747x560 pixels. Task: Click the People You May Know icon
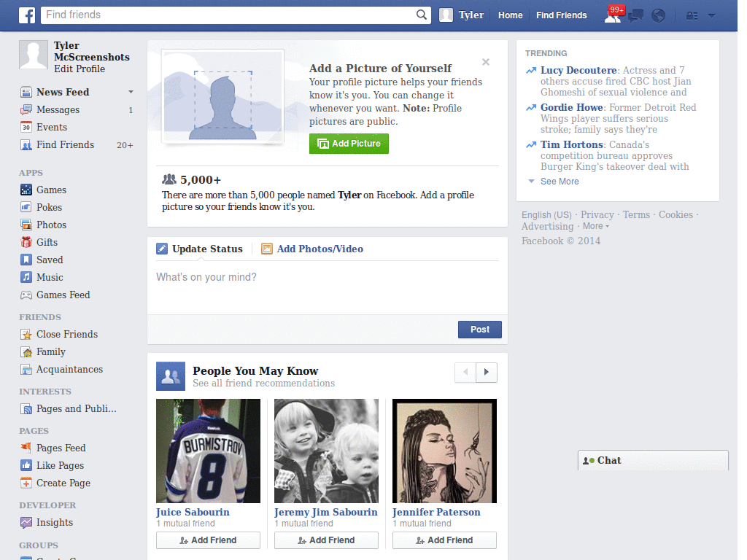click(x=171, y=376)
